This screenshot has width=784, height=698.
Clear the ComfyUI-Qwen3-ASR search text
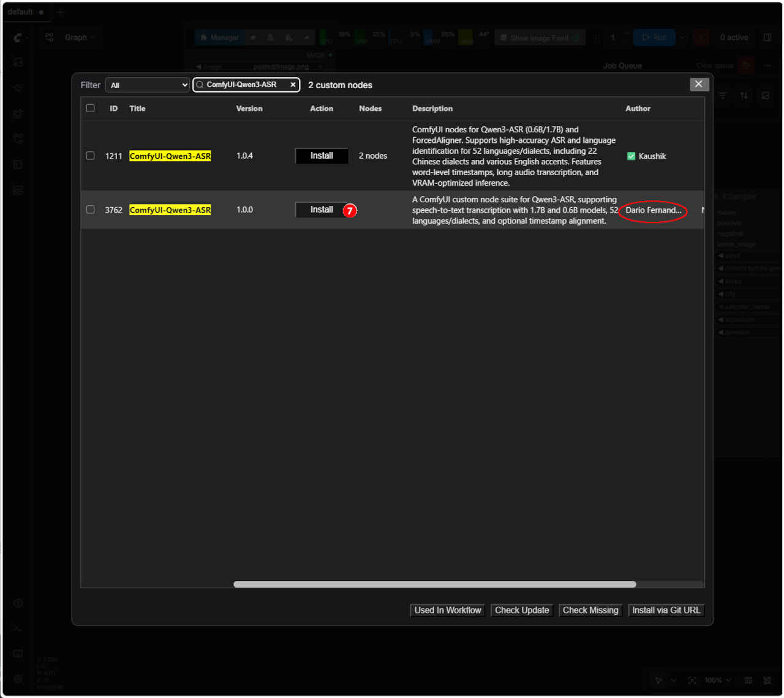tap(293, 85)
